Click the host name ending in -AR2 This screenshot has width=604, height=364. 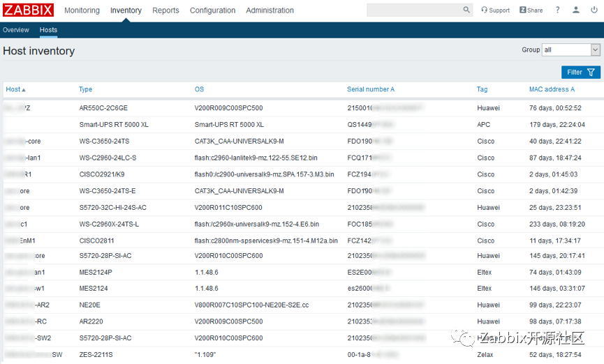point(27,305)
